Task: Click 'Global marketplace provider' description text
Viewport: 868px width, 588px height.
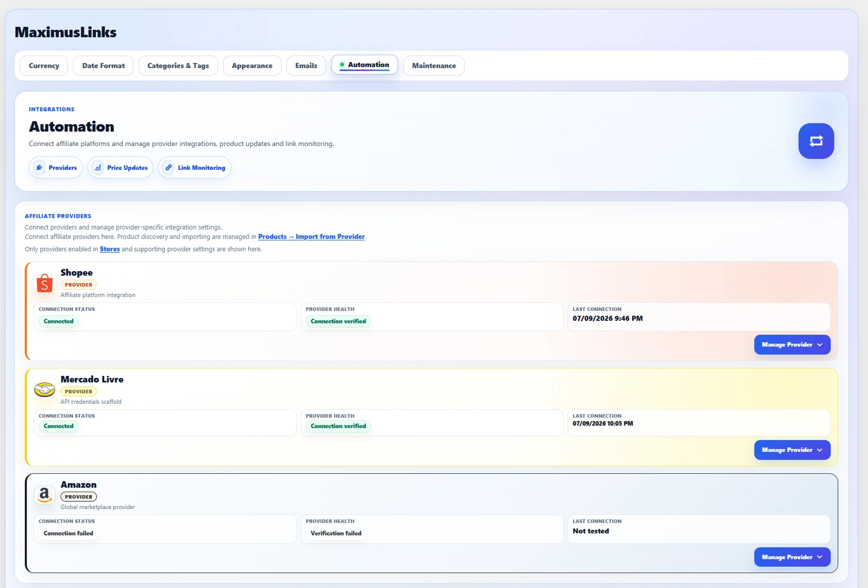Action: point(98,507)
